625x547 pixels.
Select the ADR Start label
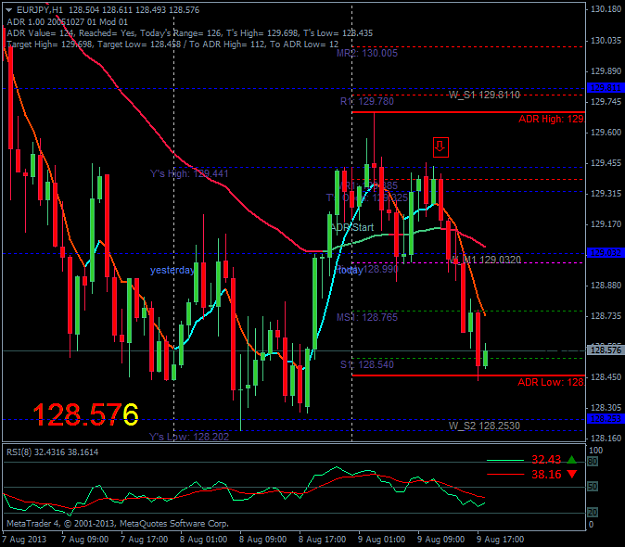pyautogui.click(x=352, y=227)
